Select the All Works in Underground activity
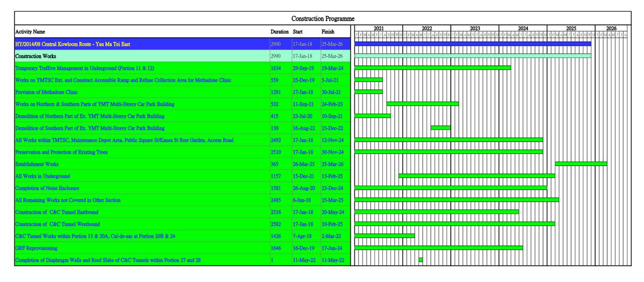This screenshot has height=282, width=644. click(42, 176)
